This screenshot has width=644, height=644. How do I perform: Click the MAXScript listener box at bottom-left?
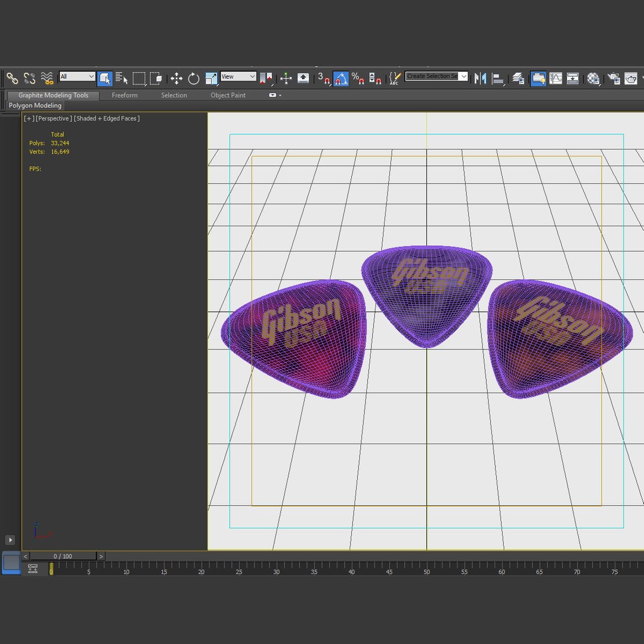click(x=11, y=563)
